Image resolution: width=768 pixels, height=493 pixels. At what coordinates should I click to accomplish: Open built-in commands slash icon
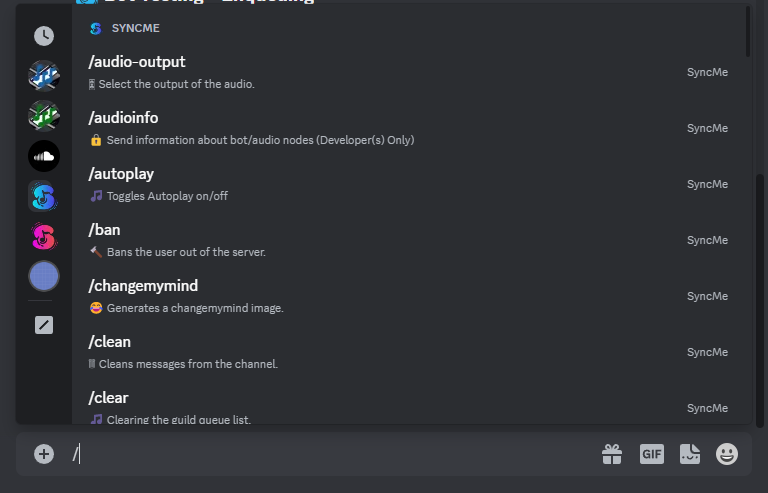click(44, 325)
